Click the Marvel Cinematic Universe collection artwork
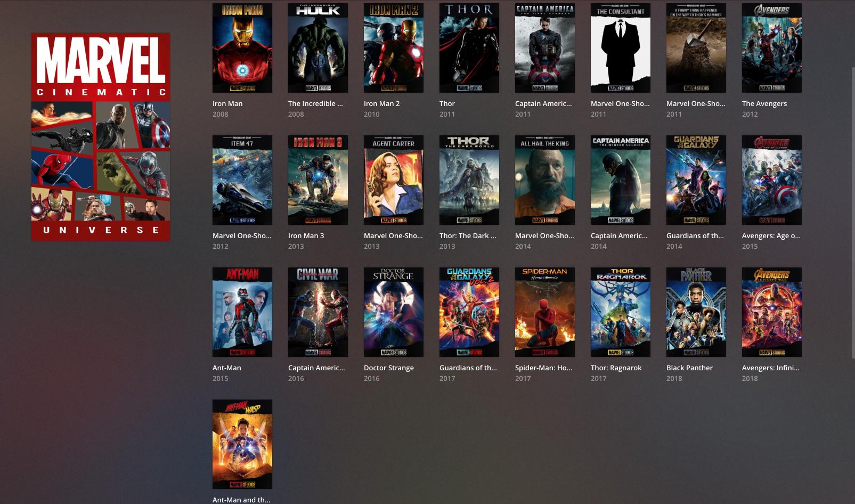Image resolution: width=855 pixels, height=504 pixels. coord(101,136)
